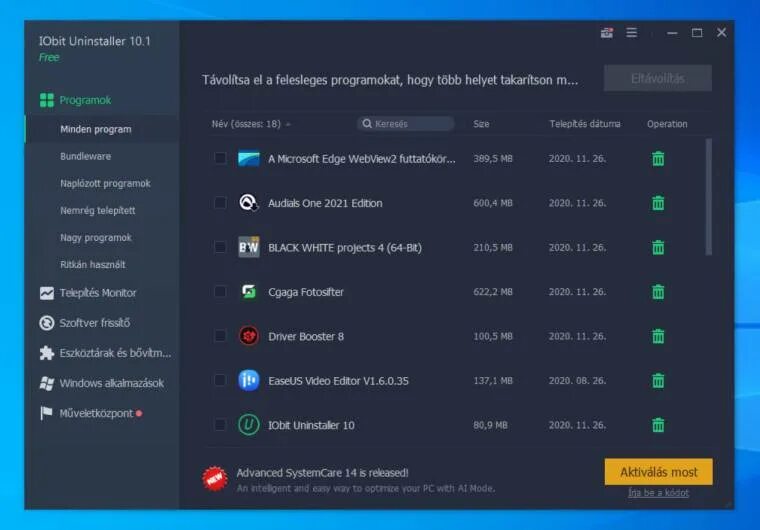Click the Programok green grid icon
Image resolution: width=760 pixels, height=530 pixels.
47,100
